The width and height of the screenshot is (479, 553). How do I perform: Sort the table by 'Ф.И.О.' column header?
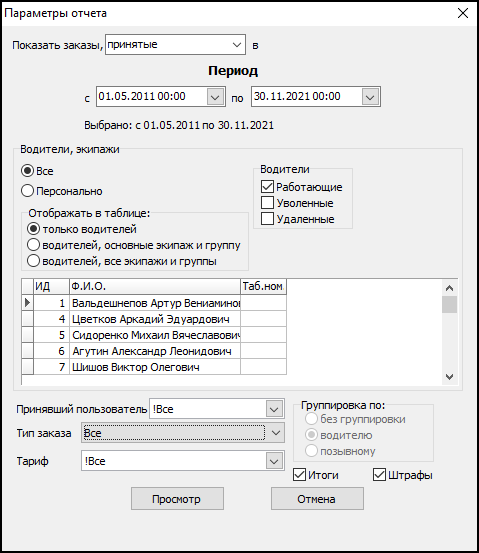pyautogui.click(x=155, y=286)
